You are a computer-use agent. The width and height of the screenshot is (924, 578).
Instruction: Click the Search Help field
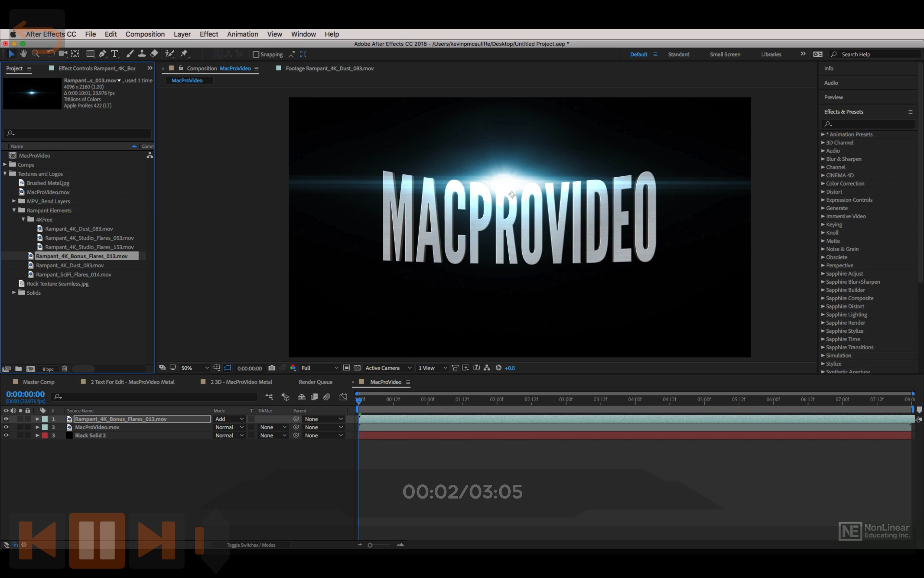(x=874, y=54)
